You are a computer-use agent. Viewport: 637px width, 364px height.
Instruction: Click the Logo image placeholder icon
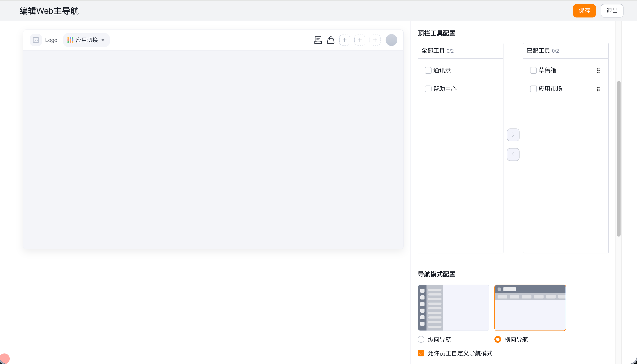click(x=36, y=40)
